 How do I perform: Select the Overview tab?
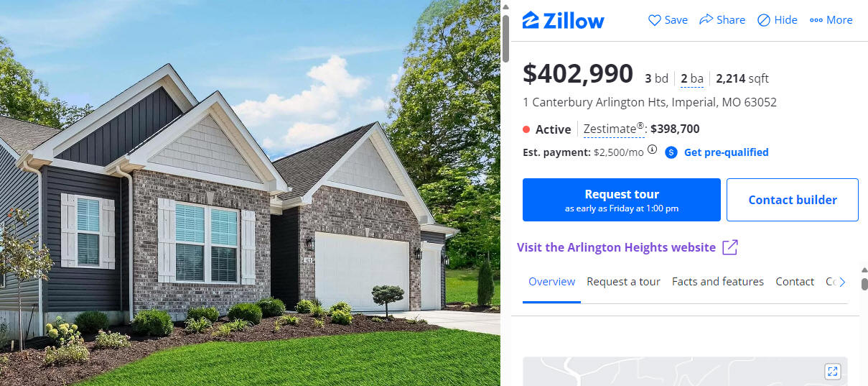551,282
